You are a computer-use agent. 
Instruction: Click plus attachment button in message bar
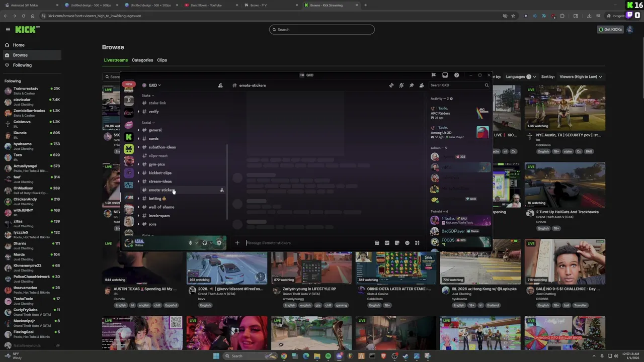[237, 243]
